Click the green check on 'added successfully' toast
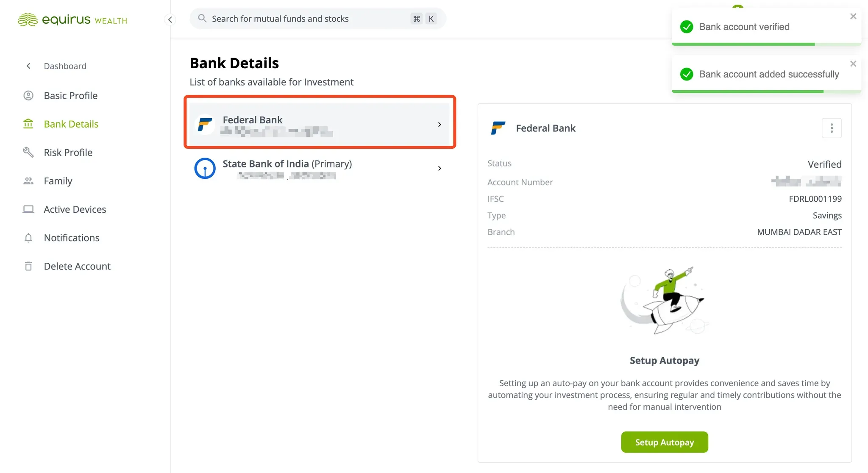Viewport: 868px width, 473px height. [x=687, y=75]
